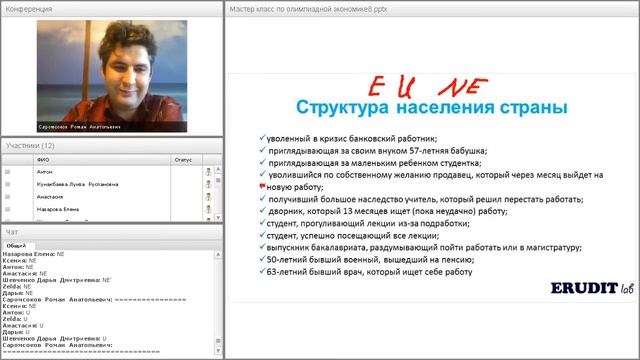The height and width of the screenshot is (360, 640).
Task: Click the bullet about '63-летний бывший врач'
Action: pyautogui.click(x=369, y=272)
